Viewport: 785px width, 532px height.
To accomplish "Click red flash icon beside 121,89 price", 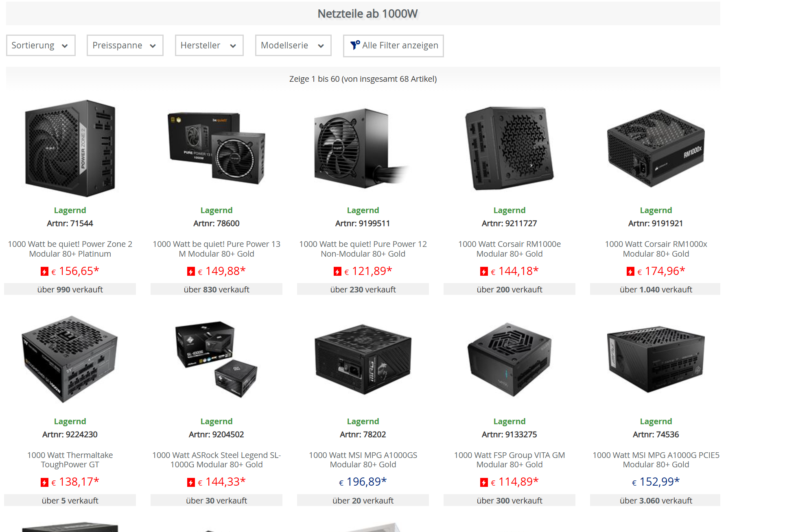I will (x=337, y=271).
